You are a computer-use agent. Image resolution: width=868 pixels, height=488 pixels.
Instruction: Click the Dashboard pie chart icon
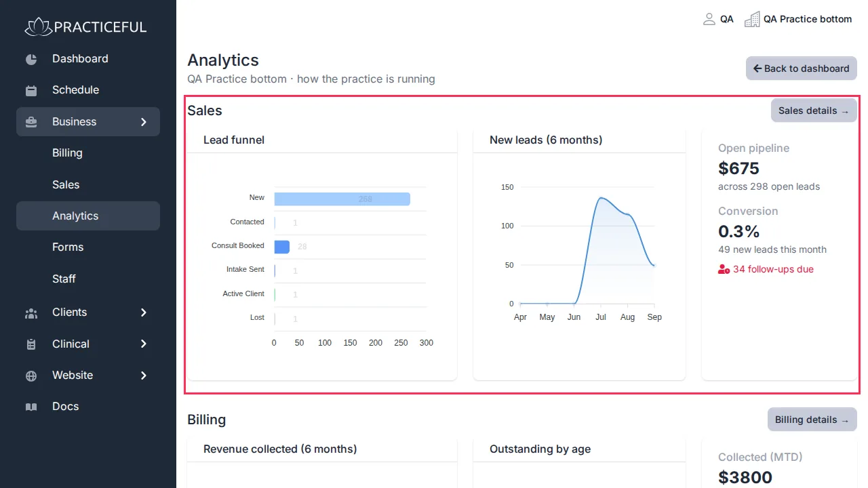coord(31,59)
